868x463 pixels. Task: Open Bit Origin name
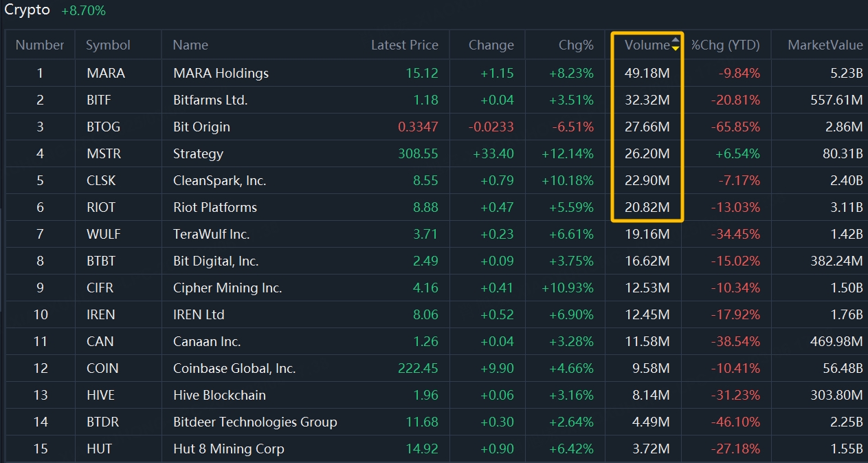(x=201, y=127)
